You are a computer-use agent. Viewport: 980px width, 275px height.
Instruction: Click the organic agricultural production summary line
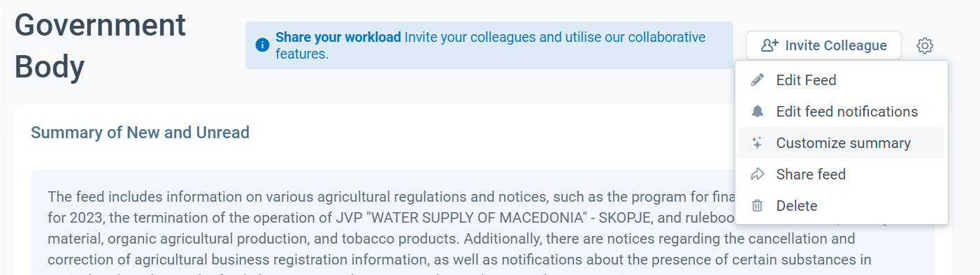point(191,238)
